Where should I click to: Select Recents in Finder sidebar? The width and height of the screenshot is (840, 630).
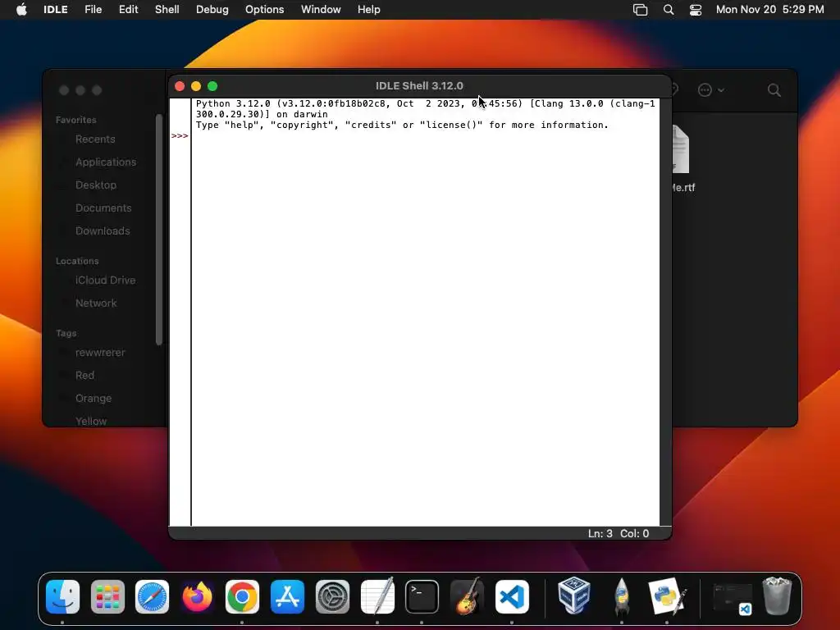click(x=95, y=139)
